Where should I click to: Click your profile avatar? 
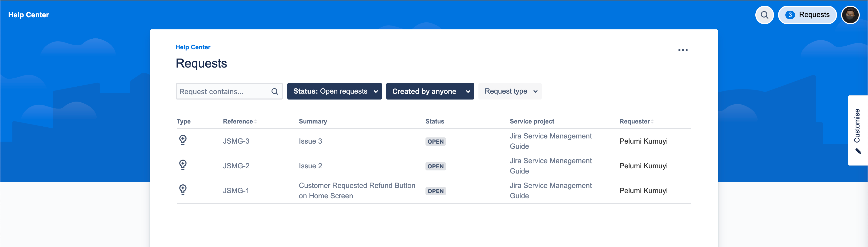pyautogui.click(x=850, y=15)
